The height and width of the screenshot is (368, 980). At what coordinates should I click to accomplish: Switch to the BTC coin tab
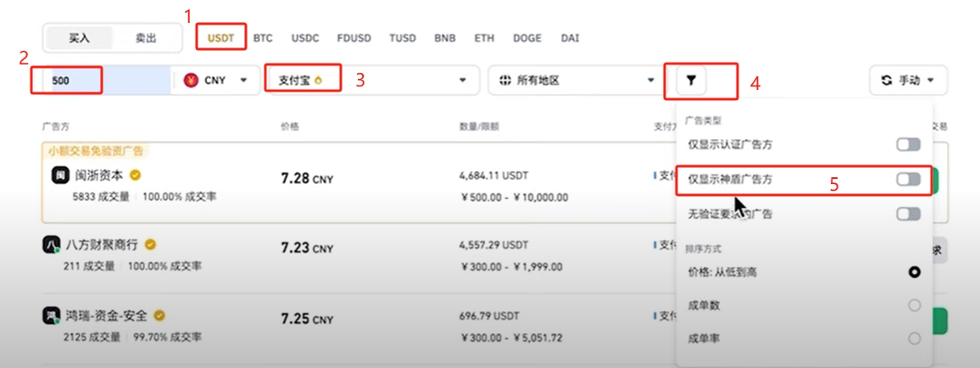263,38
